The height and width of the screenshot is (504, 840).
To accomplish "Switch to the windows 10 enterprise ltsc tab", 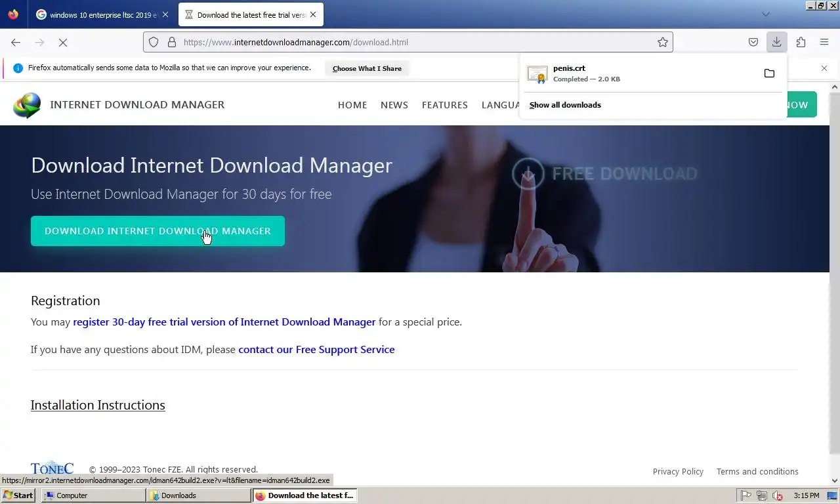I will coord(103,14).
